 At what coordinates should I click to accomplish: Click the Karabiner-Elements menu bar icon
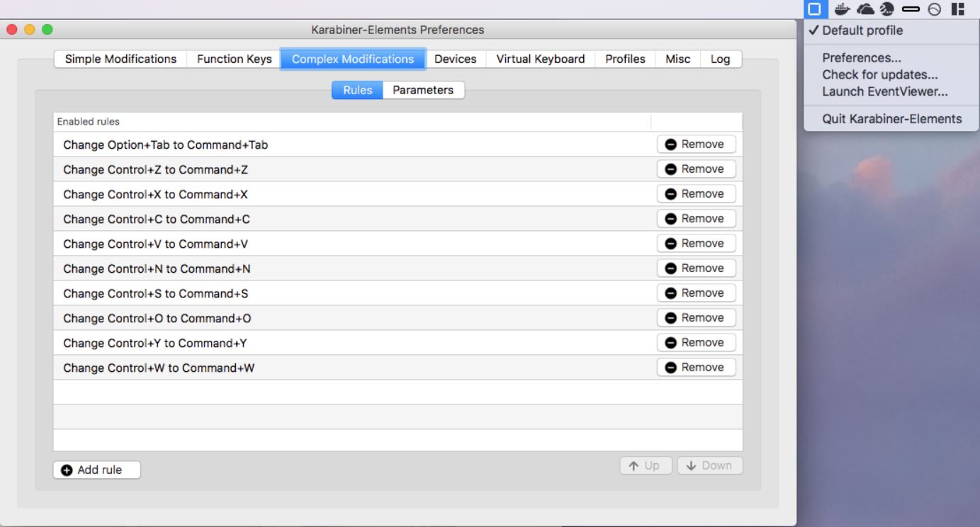coord(815,9)
